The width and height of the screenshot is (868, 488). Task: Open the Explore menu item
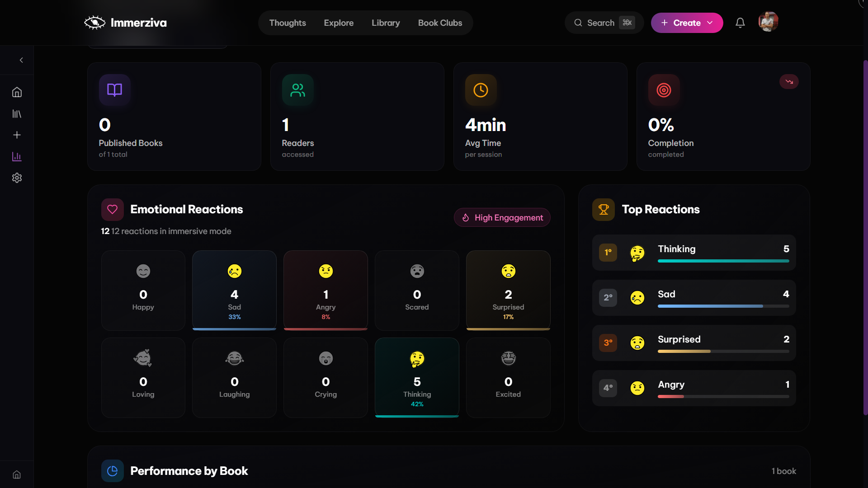339,23
